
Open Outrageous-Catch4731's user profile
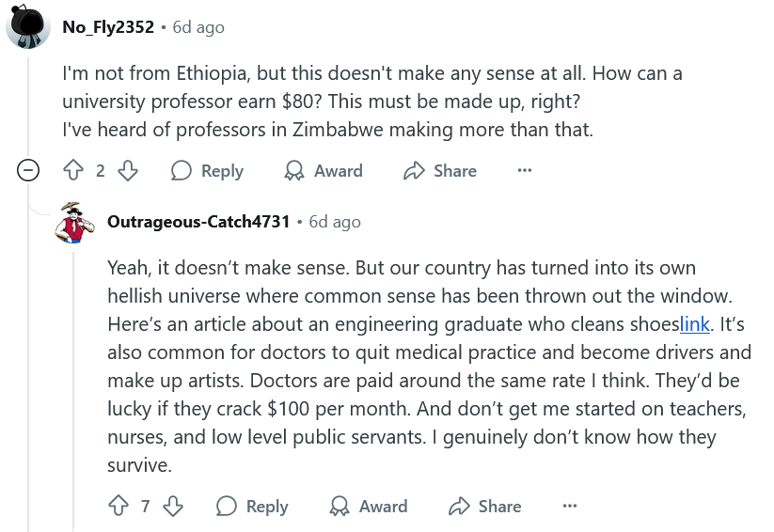198,222
